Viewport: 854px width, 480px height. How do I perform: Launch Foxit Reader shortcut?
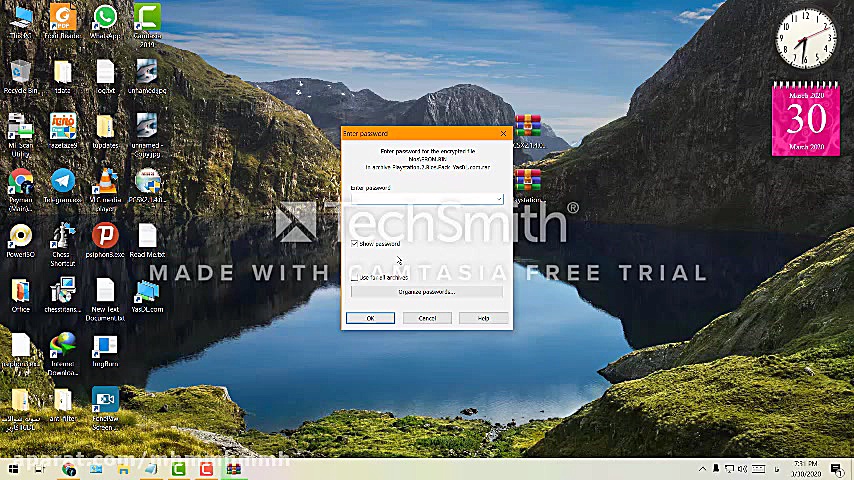click(63, 22)
